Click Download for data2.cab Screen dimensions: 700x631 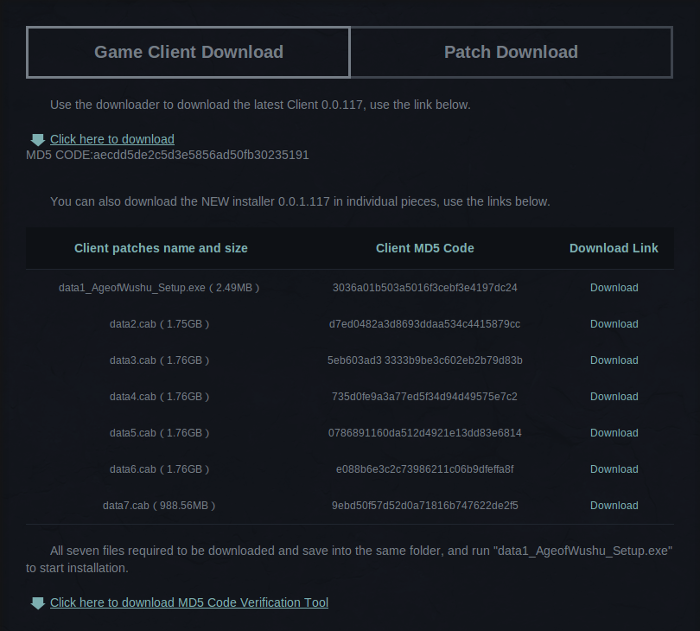(x=614, y=324)
